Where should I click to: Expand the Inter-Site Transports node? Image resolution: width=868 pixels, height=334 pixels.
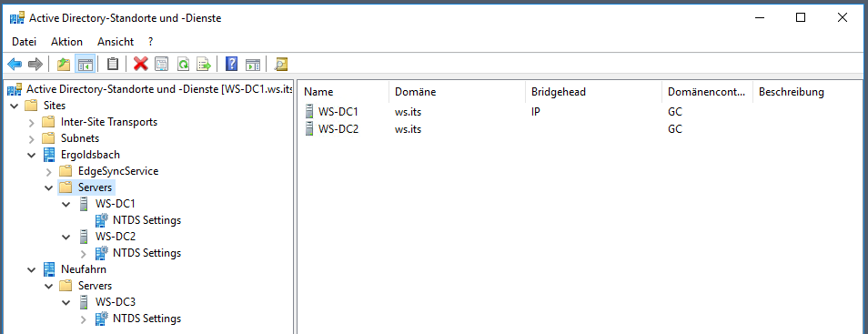[x=32, y=122]
